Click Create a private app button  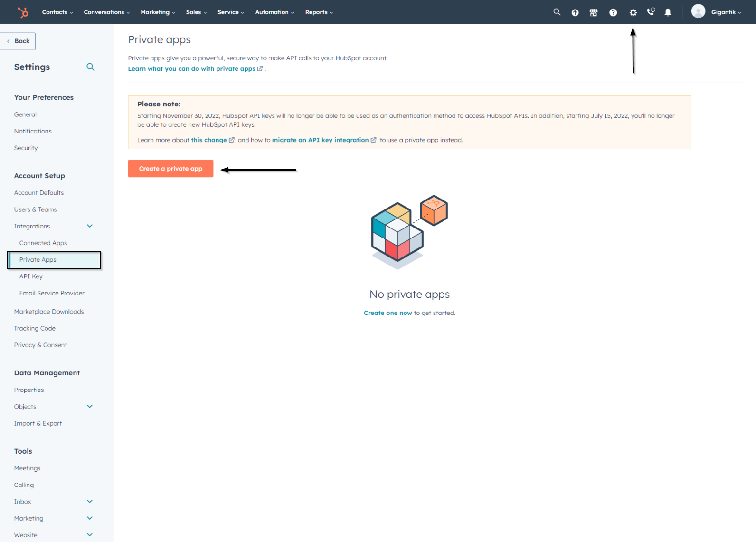(x=170, y=169)
